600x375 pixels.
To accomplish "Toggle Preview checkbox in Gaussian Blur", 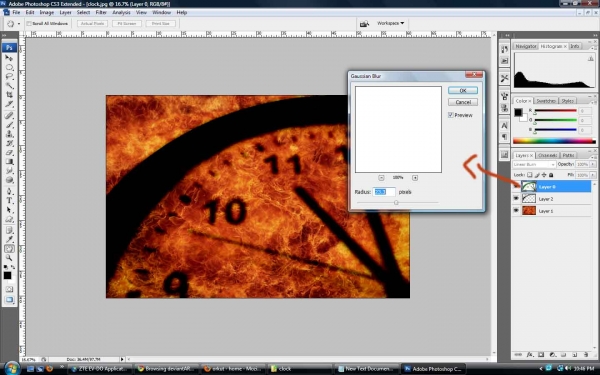I will 451,115.
